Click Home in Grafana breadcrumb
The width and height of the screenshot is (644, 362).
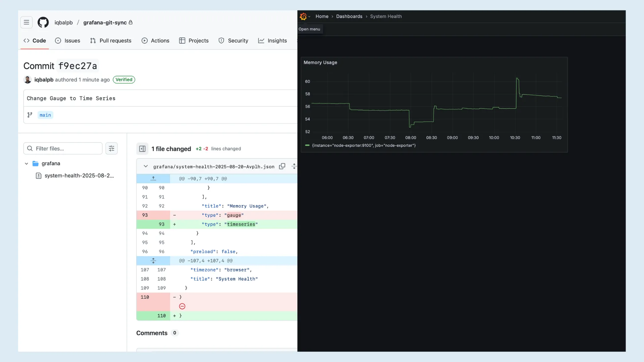322,16
